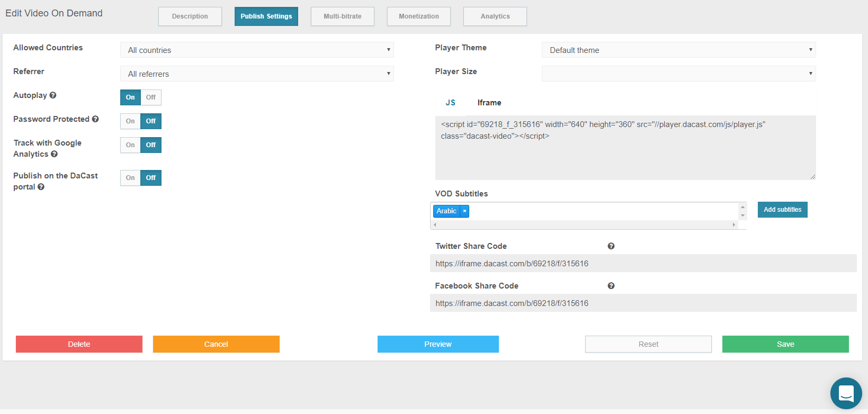
Task: Click the subtitles box scroll-up arrow
Action: tap(742, 207)
